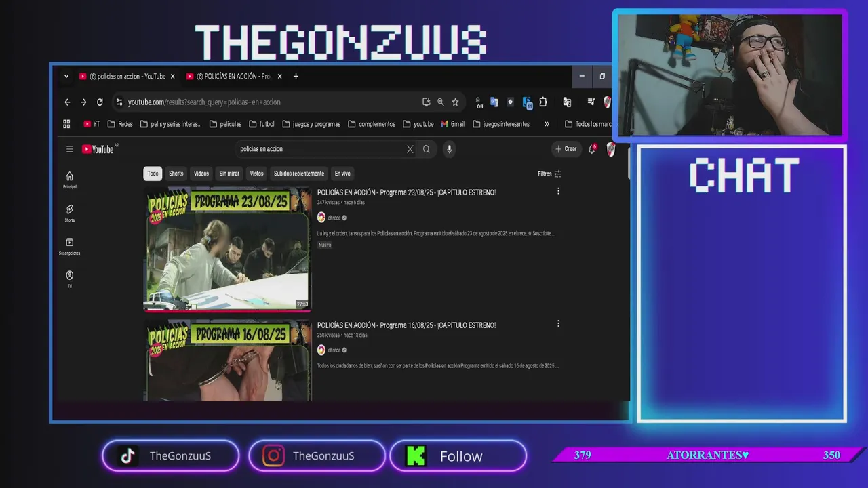Open the complementos bookmark folder
868x488 pixels.
(x=372, y=124)
